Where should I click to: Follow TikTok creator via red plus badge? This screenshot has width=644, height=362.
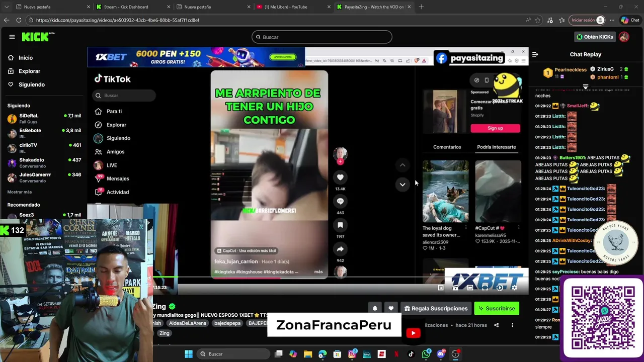coord(340,161)
